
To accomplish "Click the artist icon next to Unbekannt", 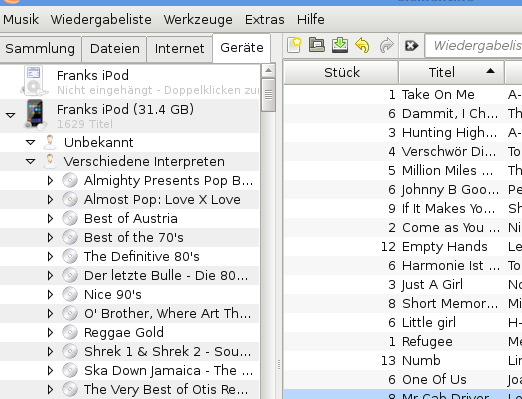I will point(50,142).
